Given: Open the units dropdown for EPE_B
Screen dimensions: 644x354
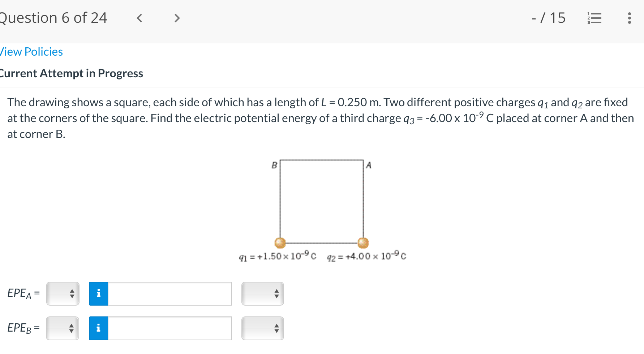Looking at the screenshot, I should [x=262, y=328].
